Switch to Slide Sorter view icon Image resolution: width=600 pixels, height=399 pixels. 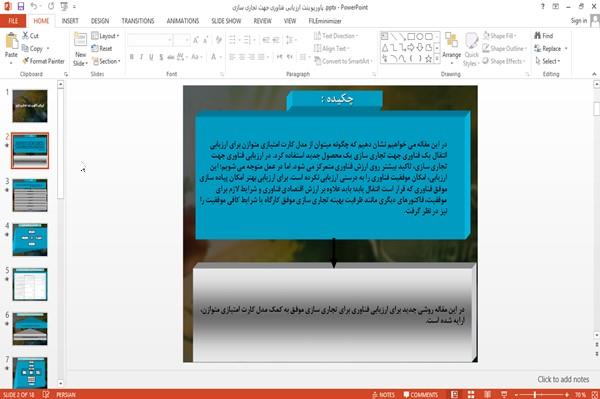tap(471, 394)
